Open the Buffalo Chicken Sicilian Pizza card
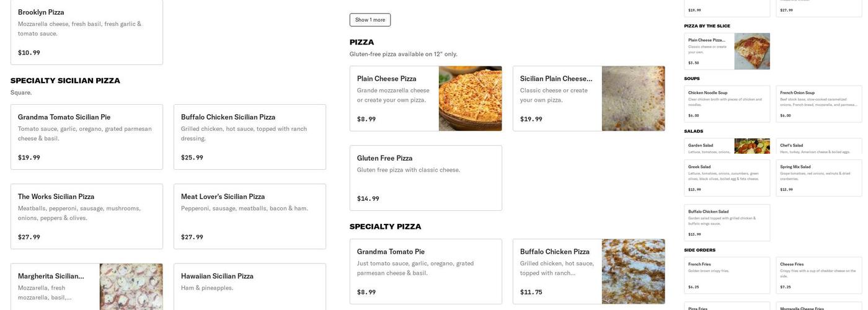The width and height of the screenshot is (868, 310). [250, 137]
